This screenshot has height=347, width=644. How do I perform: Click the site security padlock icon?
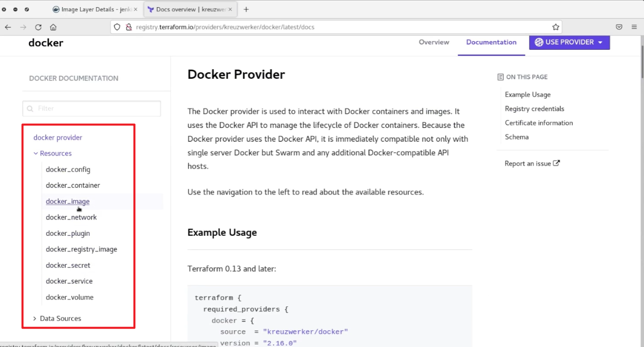point(128,27)
